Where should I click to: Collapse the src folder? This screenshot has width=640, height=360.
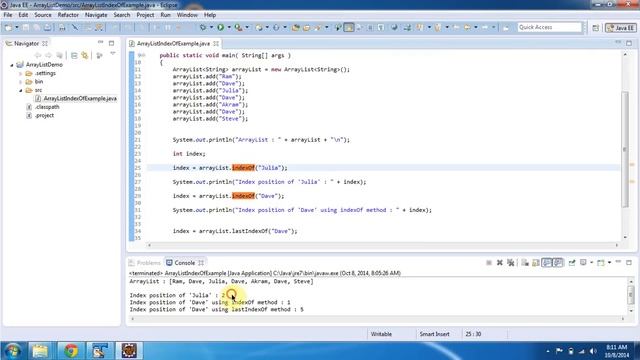(x=20, y=90)
